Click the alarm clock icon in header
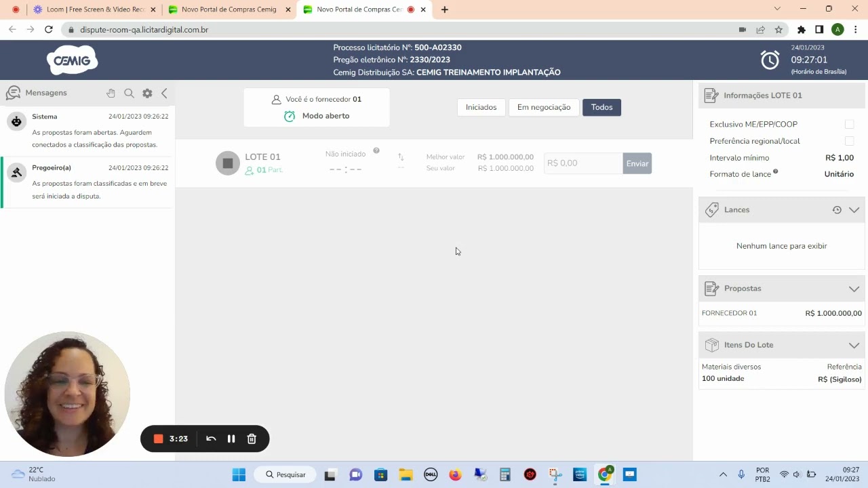Image resolution: width=868 pixels, height=488 pixels. 770,60
